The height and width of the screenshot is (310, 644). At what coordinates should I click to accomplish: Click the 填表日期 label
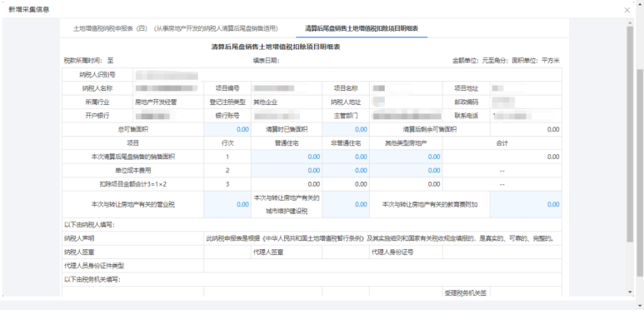[x=266, y=61]
